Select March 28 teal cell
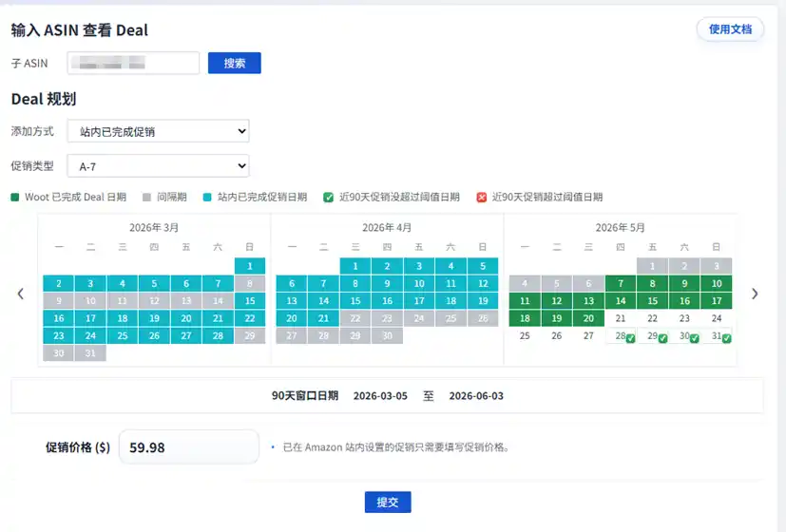The width and height of the screenshot is (786, 532). pos(218,335)
